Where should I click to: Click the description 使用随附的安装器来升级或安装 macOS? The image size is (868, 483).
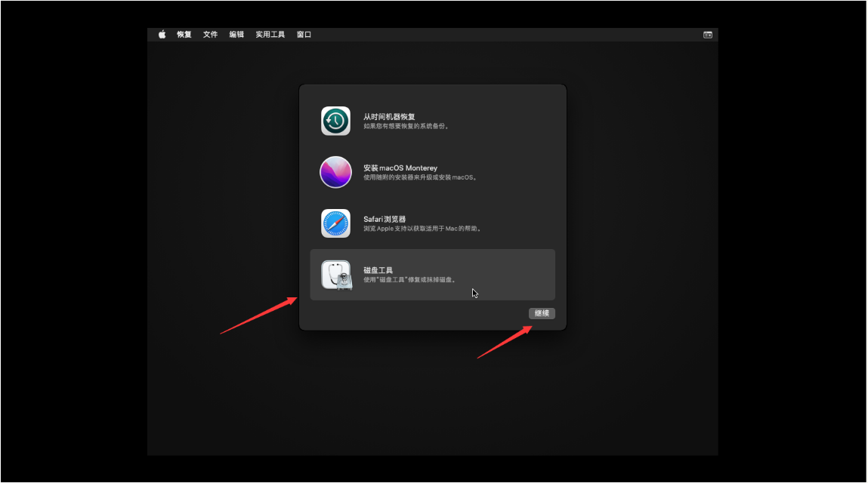tap(420, 177)
